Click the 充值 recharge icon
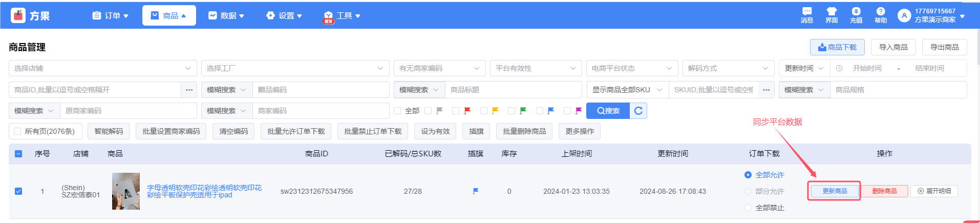 856,12
